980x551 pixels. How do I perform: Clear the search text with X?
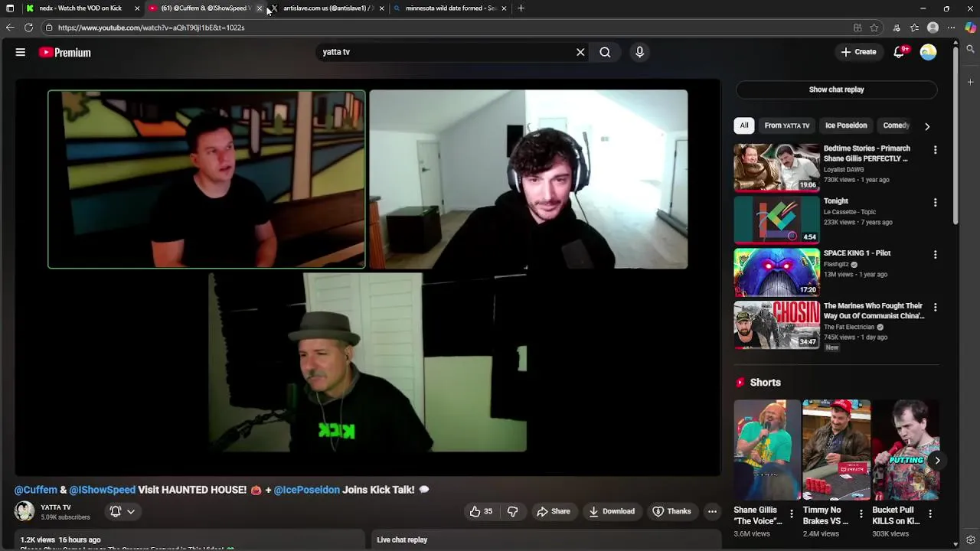pos(580,52)
